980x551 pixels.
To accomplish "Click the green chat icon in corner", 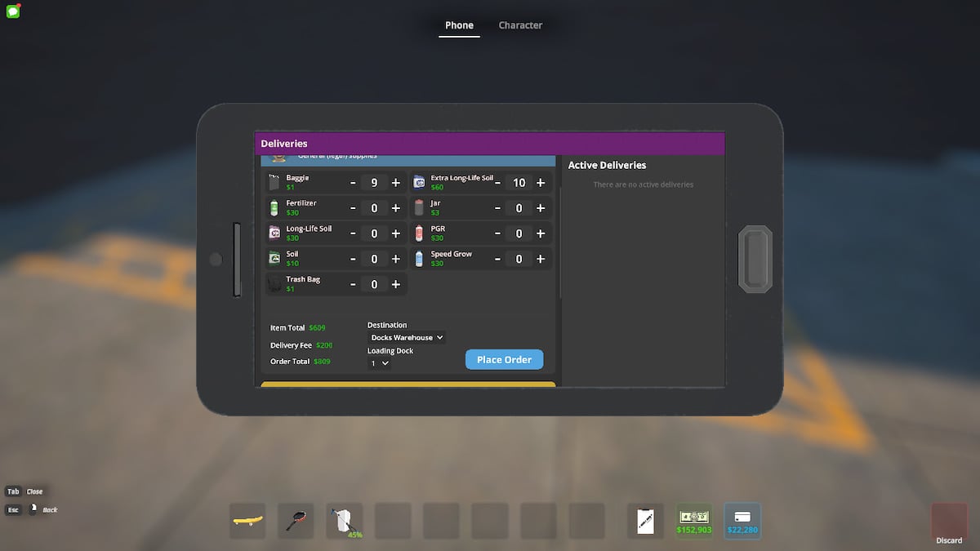I will [x=13, y=11].
